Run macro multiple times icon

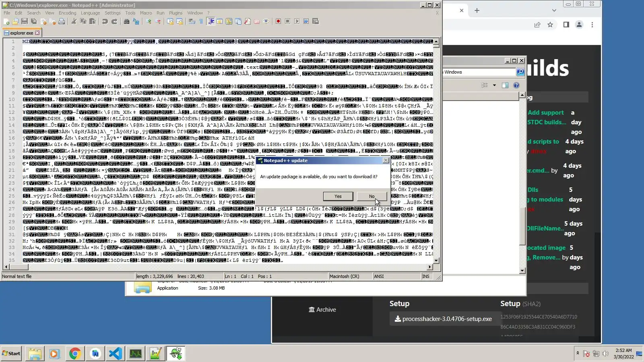point(306,21)
